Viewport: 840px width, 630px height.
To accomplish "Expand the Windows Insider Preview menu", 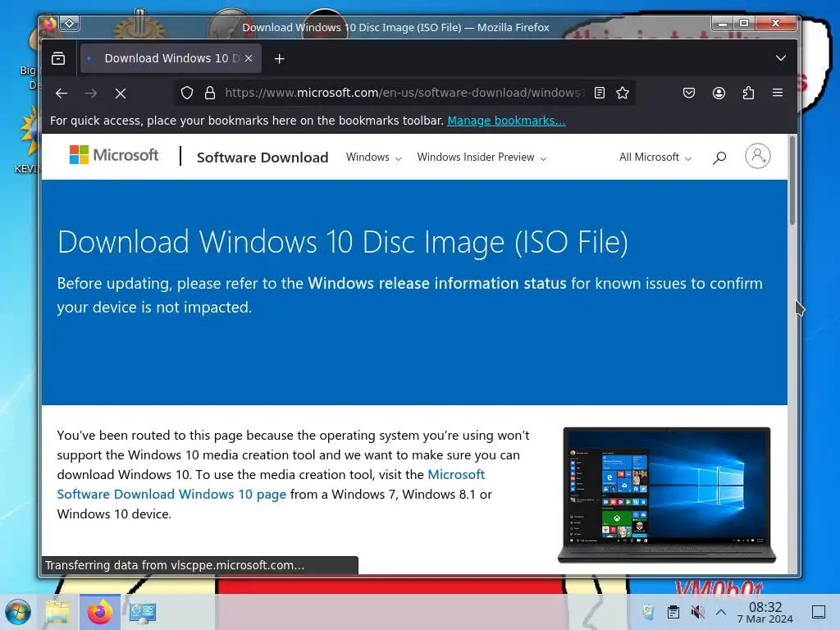I will (x=482, y=157).
